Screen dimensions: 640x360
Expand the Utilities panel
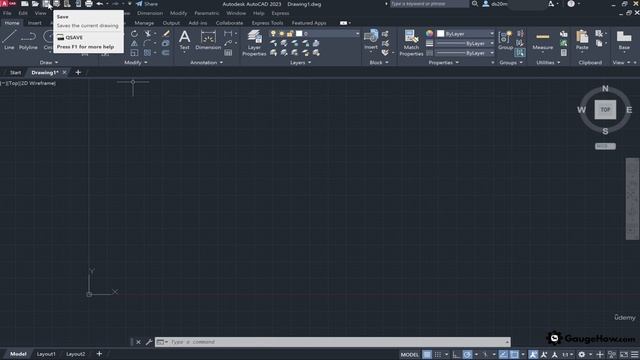click(548, 62)
